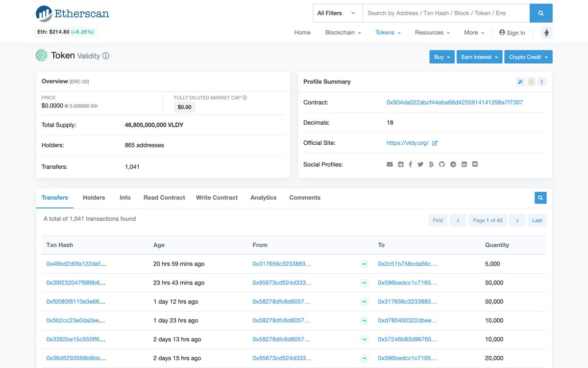Click the Telegram social profile icon

(453, 164)
